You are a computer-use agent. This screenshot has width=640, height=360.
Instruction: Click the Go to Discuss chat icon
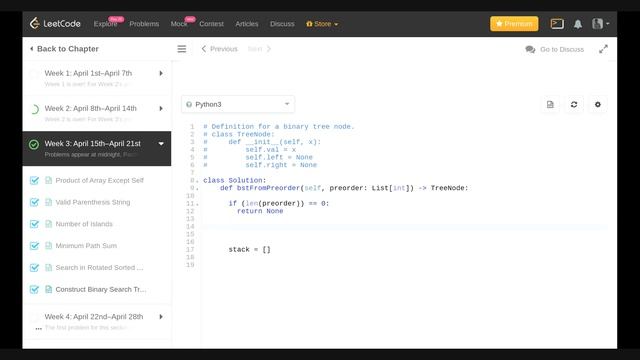pyautogui.click(x=530, y=49)
